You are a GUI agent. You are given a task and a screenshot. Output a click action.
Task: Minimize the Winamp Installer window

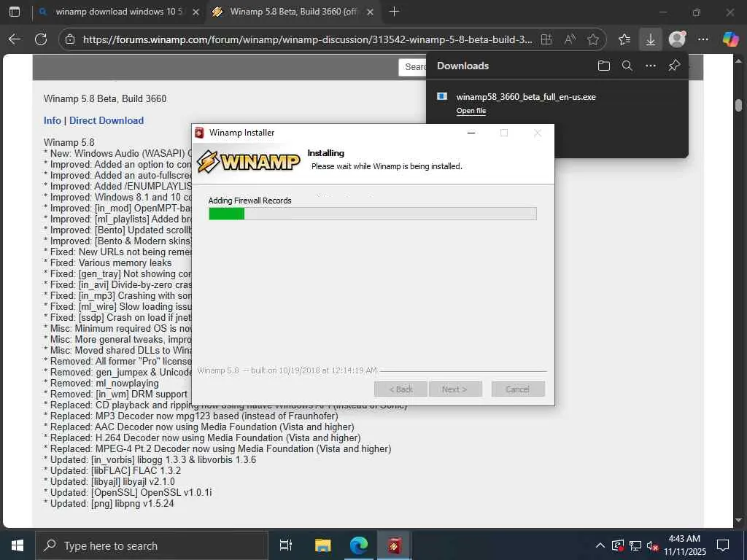click(471, 133)
